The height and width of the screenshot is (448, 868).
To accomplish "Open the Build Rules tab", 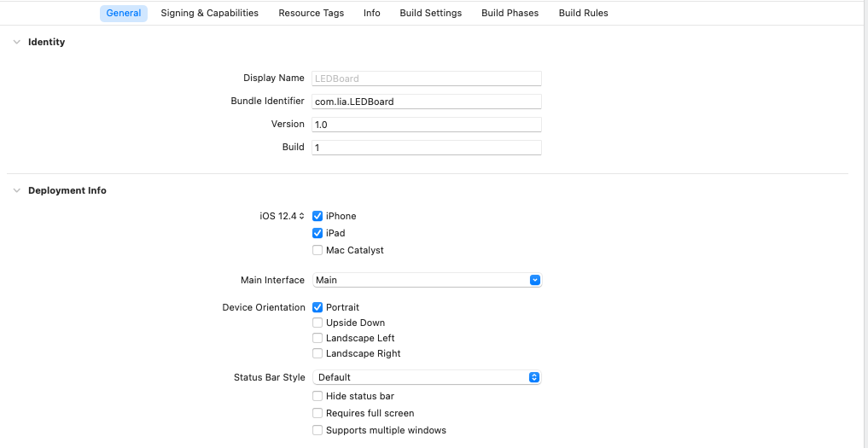I will click(584, 14).
